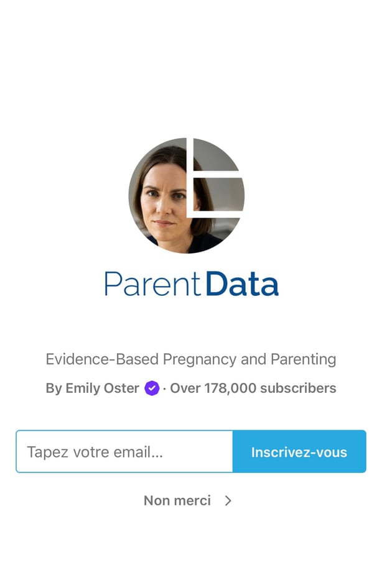Click inside the email entry box
The image size is (382, 588).
(x=124, y=452)
